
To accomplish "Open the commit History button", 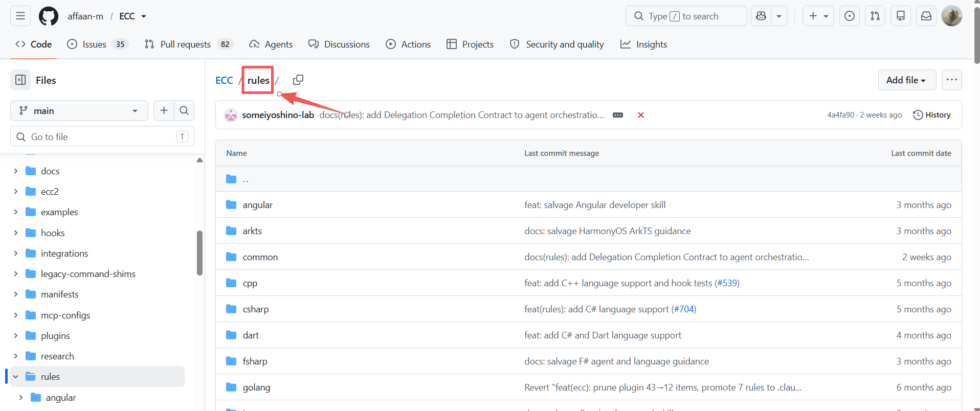I will click(x=932, y=115).
